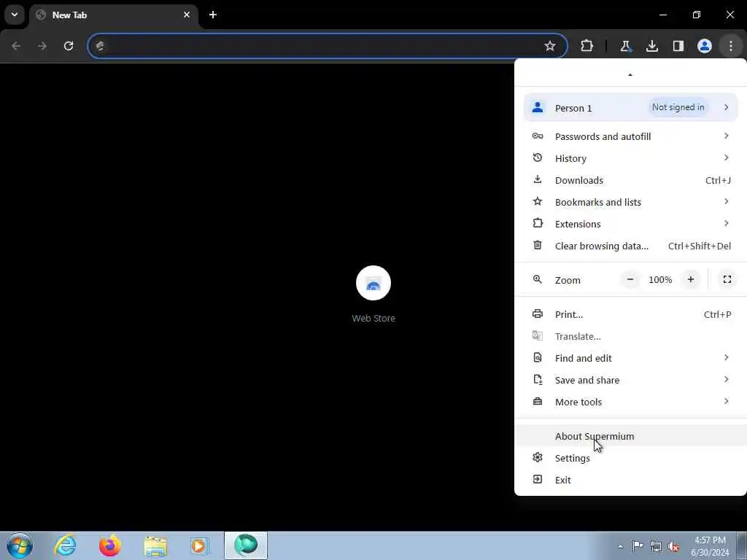Screen dimensions: 747x560
Task: Open Windows Media Player from the taskbar
Action: pyautogui.click(x=199, y=545)
